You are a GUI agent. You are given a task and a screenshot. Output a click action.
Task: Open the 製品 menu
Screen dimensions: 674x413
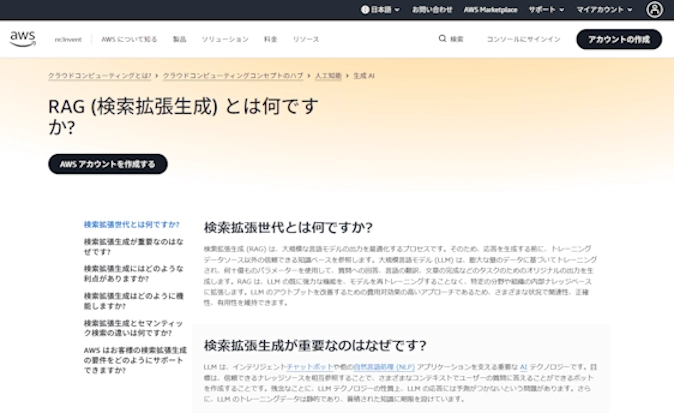coord(179,40)
